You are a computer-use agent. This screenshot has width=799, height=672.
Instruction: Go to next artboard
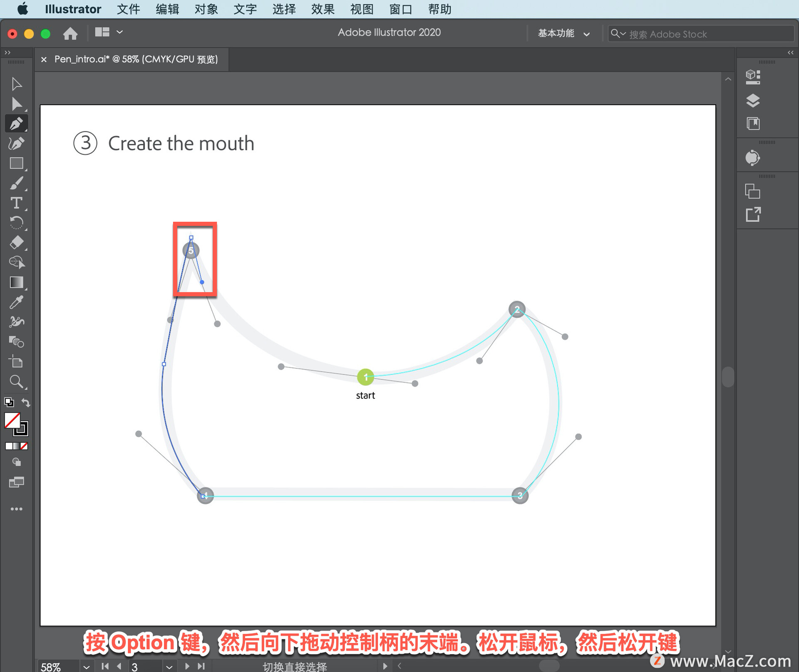click(x=187, y=666)
